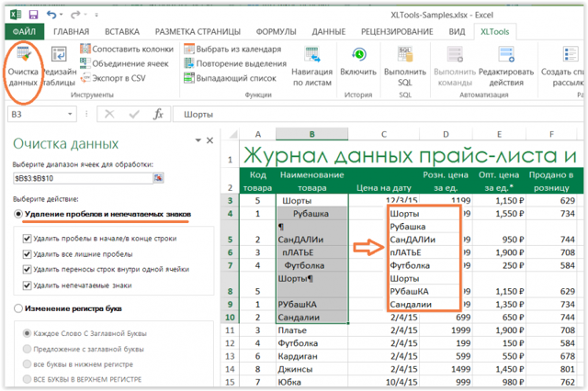Open the Очистка данных tool
Viewport: 588px width, 391px height.
point(23,67)
